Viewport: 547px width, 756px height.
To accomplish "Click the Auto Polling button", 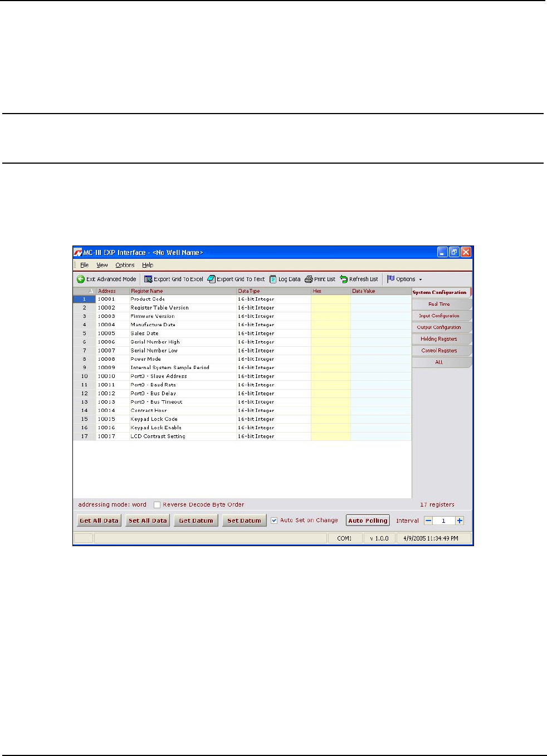I will 368,521.
